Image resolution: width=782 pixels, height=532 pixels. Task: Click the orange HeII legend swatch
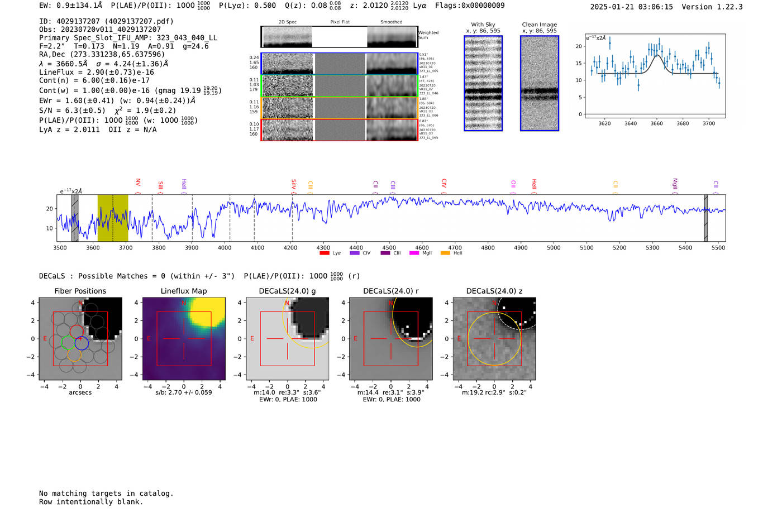coord(445,253)
